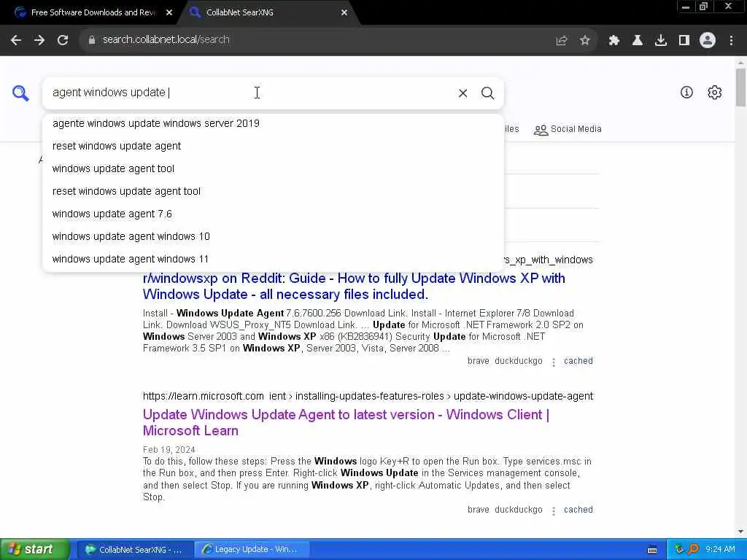This screenshot has width=747, height=560.
Task: Clear the search query with the X
Action: [462, 93]
